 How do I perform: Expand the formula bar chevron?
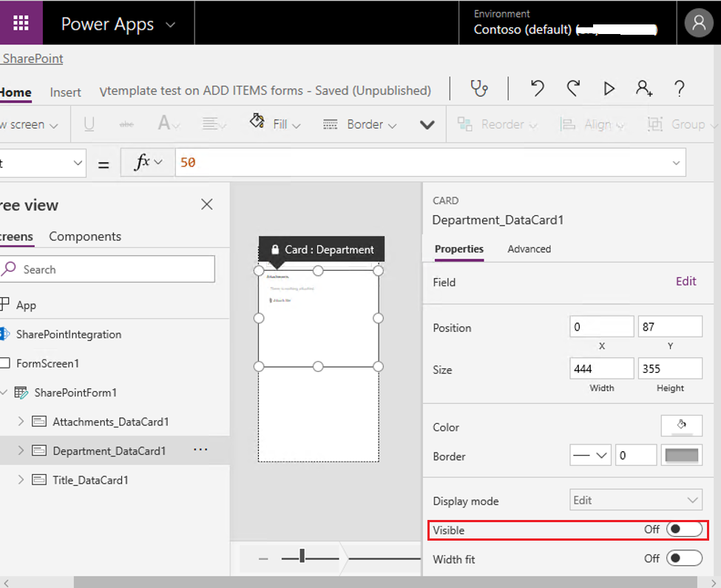coord(676,163)
